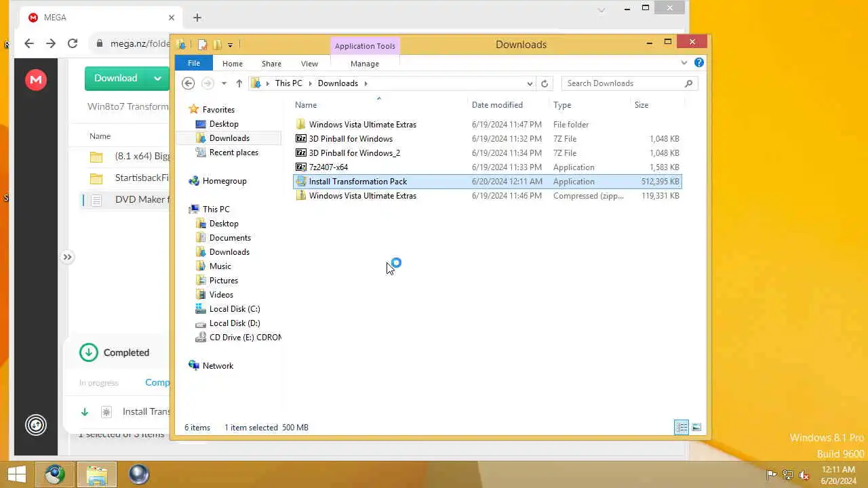Go back in Explorer navigation

tap(189, 83)
